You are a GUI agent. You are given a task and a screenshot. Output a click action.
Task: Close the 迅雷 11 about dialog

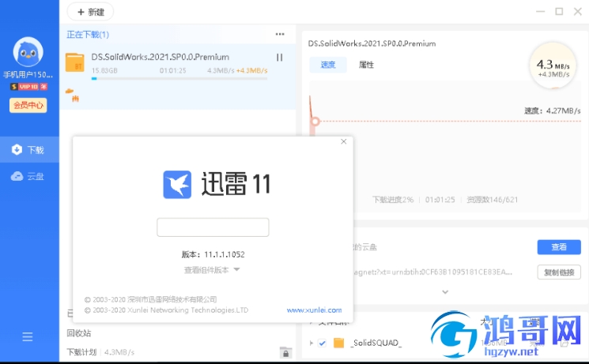pyautogui.click(x=344, y=141)
